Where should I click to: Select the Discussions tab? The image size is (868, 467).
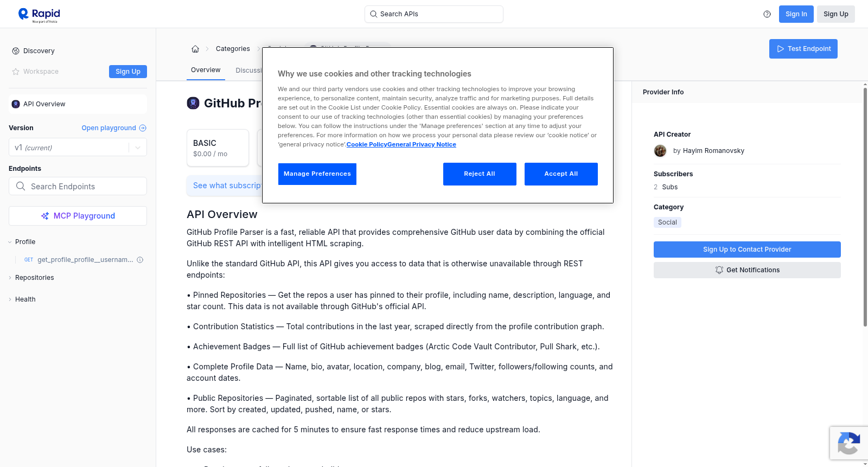(248, 71)
